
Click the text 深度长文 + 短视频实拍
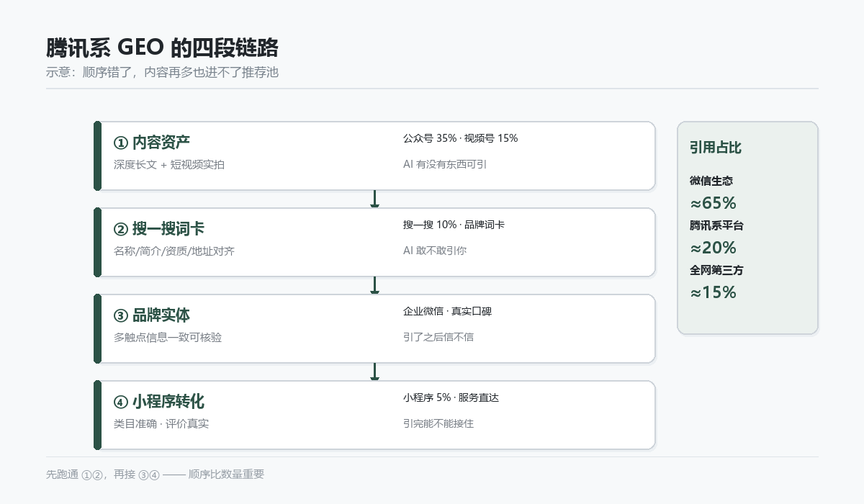pyautogui.click(x=169, y=165)
